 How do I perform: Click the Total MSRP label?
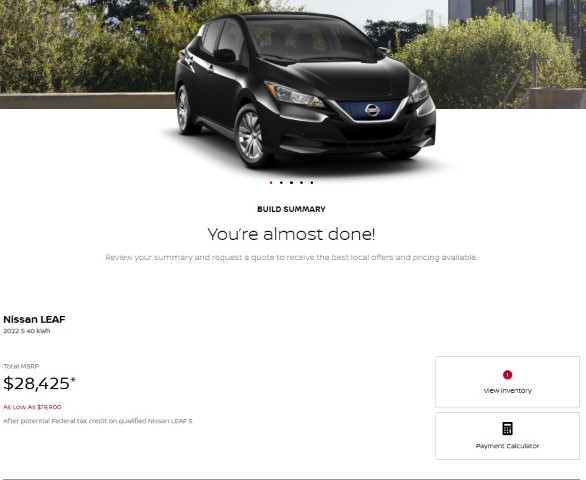(21, 366)
